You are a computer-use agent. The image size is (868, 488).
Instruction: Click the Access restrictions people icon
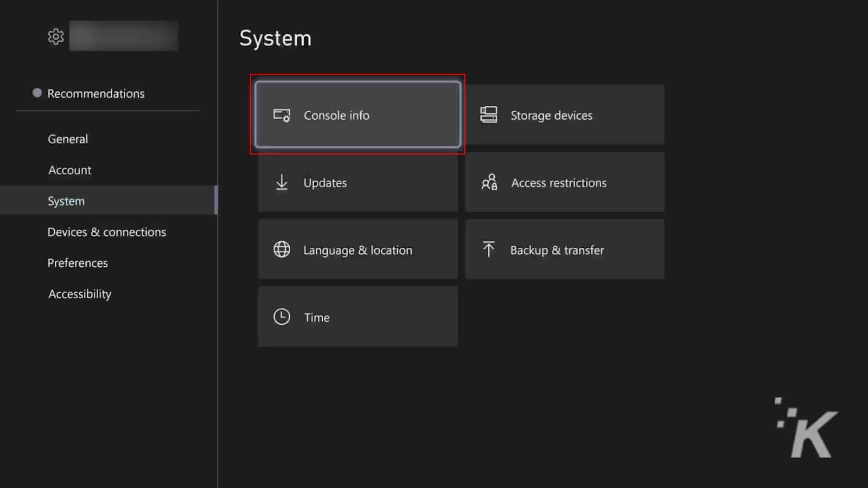[x=489, y=182]
